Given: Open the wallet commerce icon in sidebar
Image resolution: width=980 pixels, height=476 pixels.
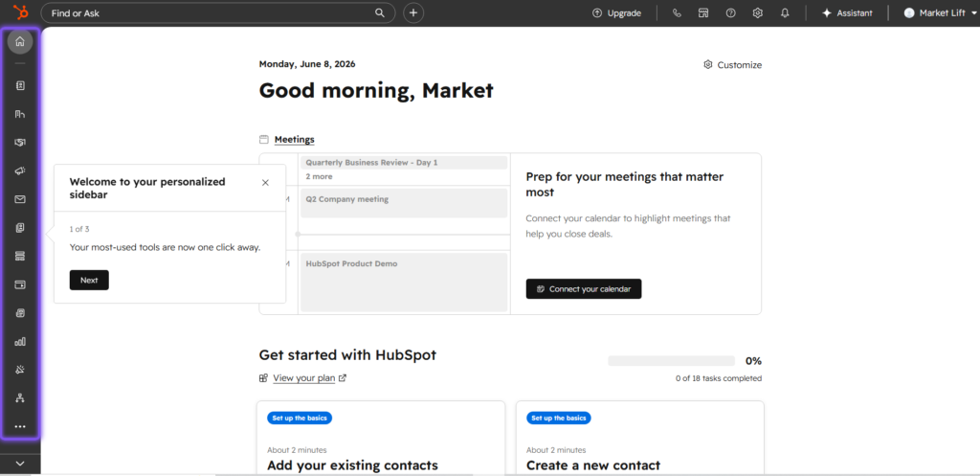Looking at the screenshot, I should [20, 284].
